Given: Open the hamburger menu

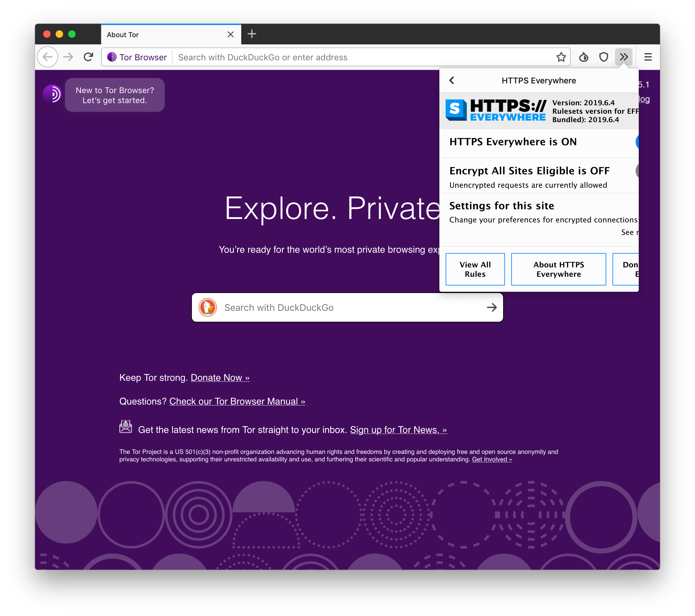Looking at the screenshot, I should [648, 57].
